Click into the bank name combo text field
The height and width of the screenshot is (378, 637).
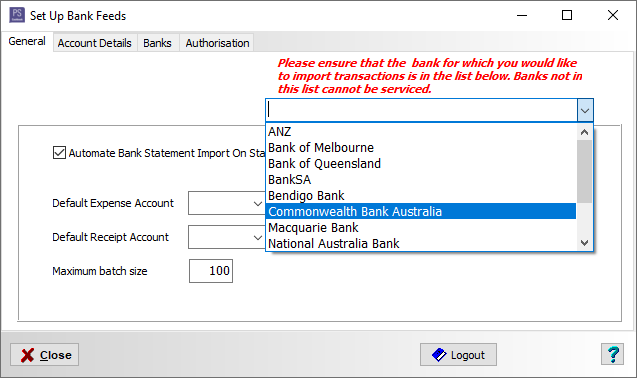(x=422, y=110)
